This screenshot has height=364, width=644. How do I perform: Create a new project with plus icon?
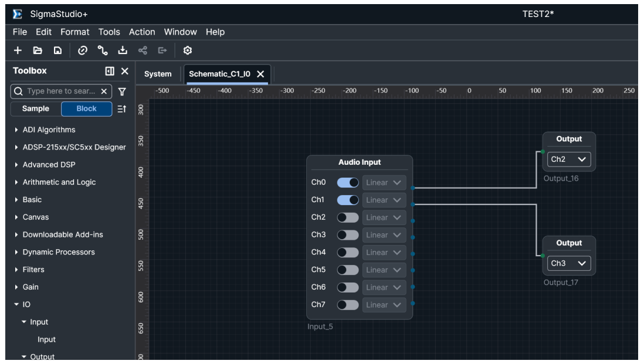[x=18, y=50]
